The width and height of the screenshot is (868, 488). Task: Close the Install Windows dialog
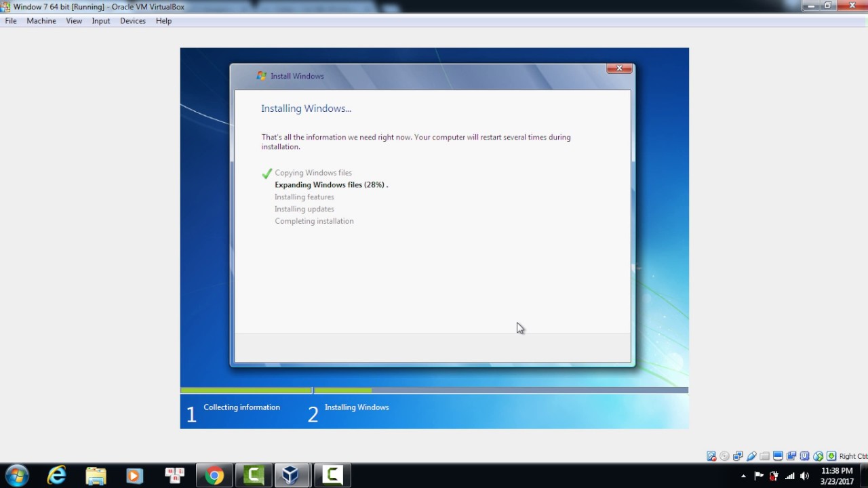click(x=619, y=68)
